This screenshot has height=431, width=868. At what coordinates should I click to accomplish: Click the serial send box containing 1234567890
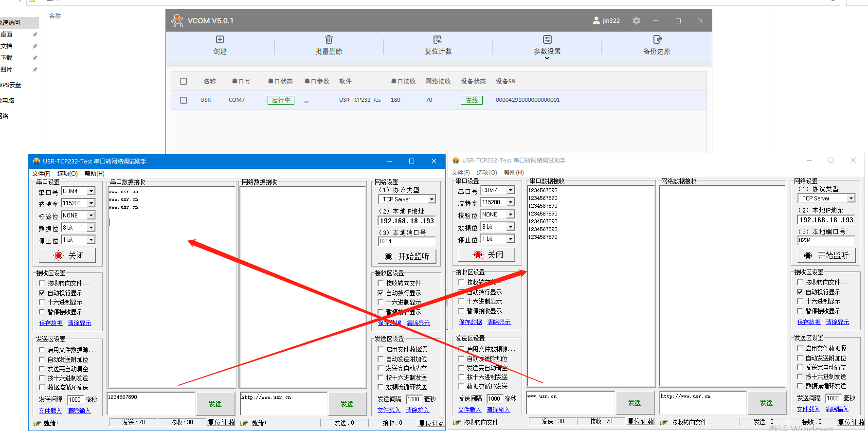151,403
